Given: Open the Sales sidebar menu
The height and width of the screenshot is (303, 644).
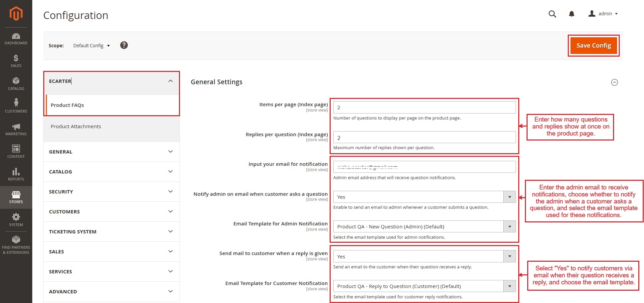Looking at the screenshot, I should pyautogui.click(x=16, y=61).
